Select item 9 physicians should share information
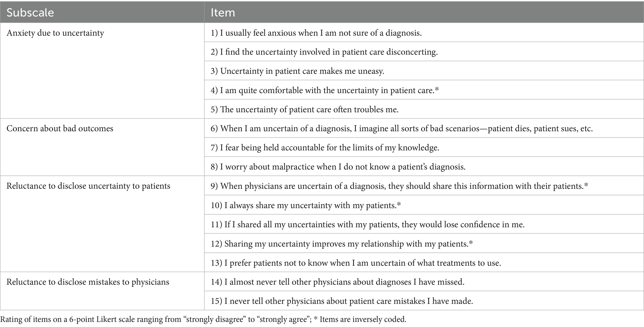644x327 pixels. point(399,186)
